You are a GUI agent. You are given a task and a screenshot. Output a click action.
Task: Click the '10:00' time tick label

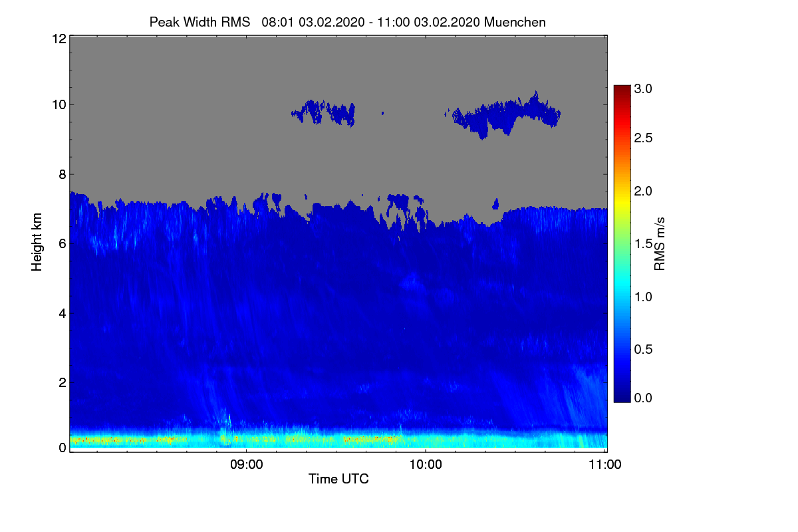[426, 465]
